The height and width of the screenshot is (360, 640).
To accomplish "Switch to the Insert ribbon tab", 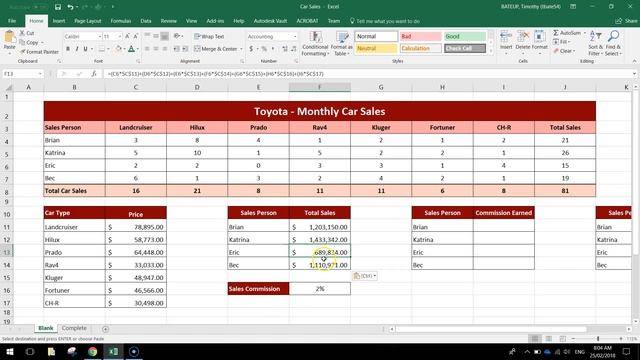I will click(x=59, y=21).
